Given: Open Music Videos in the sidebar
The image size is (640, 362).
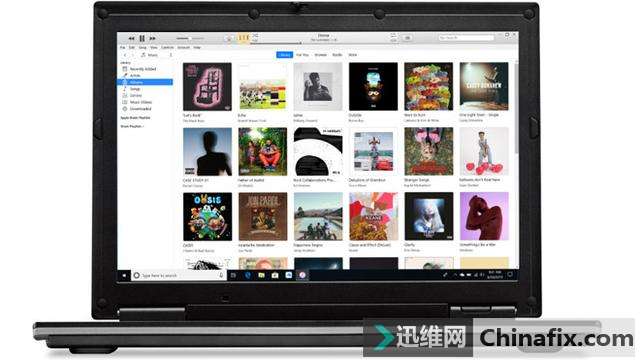Looking at the screenshot, I should [x=141, y=102].
